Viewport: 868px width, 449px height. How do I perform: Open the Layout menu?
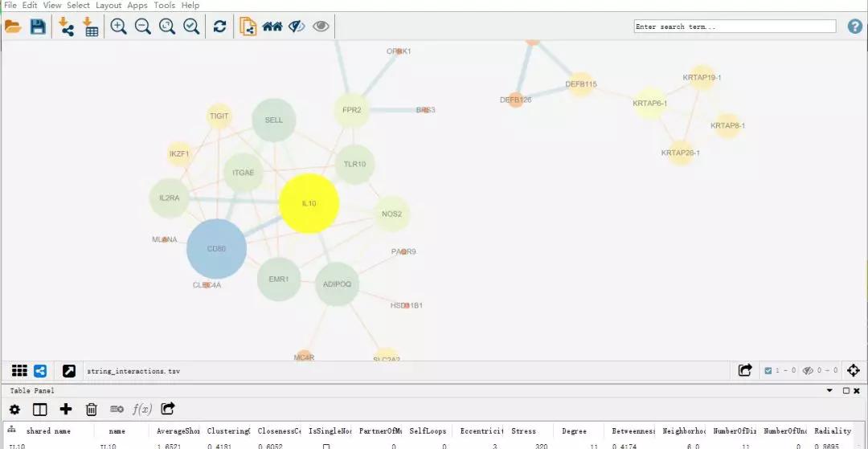click(x=108, y=5)
